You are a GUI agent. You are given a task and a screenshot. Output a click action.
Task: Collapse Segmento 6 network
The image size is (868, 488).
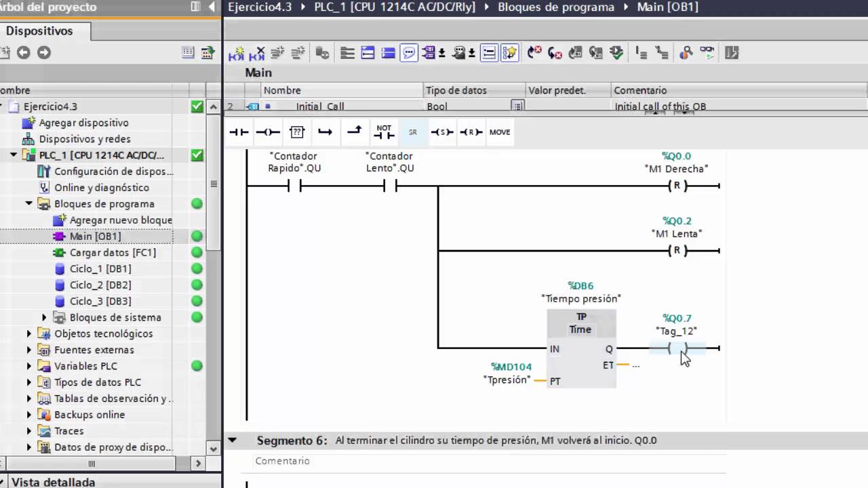[233, 441]
